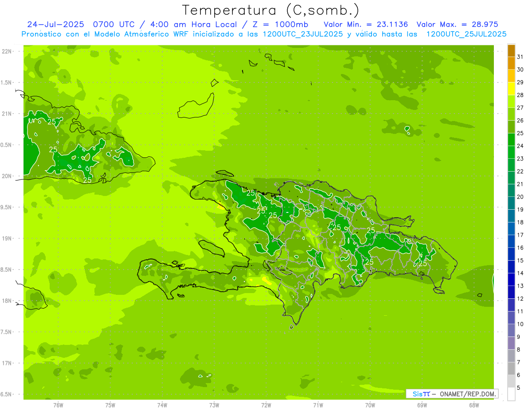The width and height of the screenshot is (532, 411).
Task: Select the legend color band between 30 and 31
Action: point(511,63)
